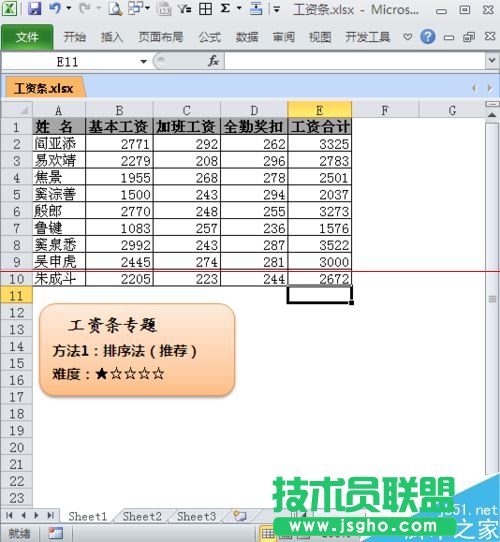This screenshot has width=500, height=542.
Task: Click the Insert Worksheet icon
Action: [x=240, y=516]
